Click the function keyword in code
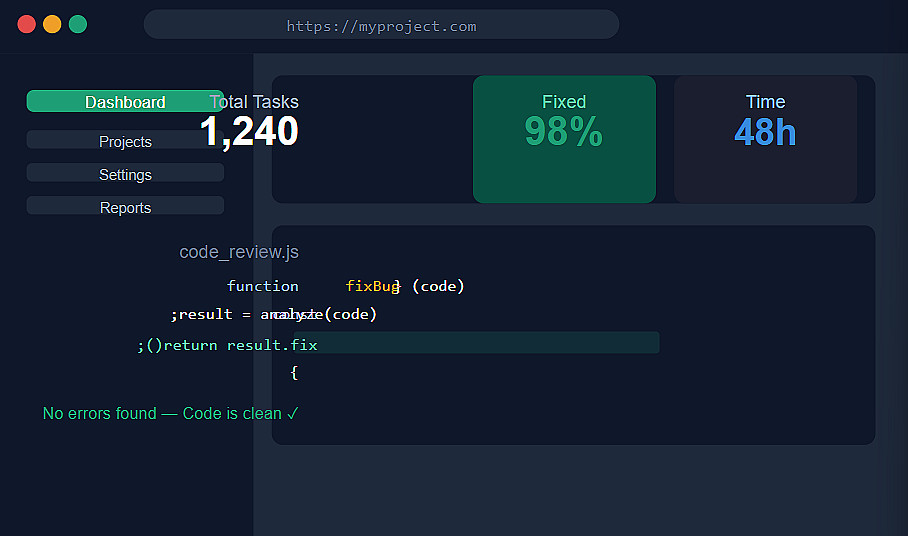The width and height of the screenshot is (908, 536). coord(263,286)
